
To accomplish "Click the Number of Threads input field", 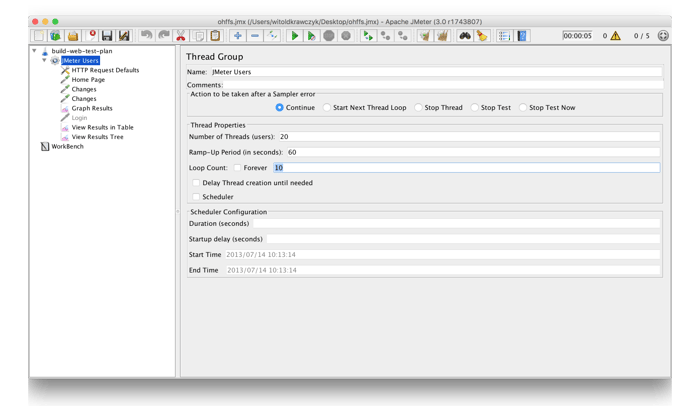I will point(468,137).
